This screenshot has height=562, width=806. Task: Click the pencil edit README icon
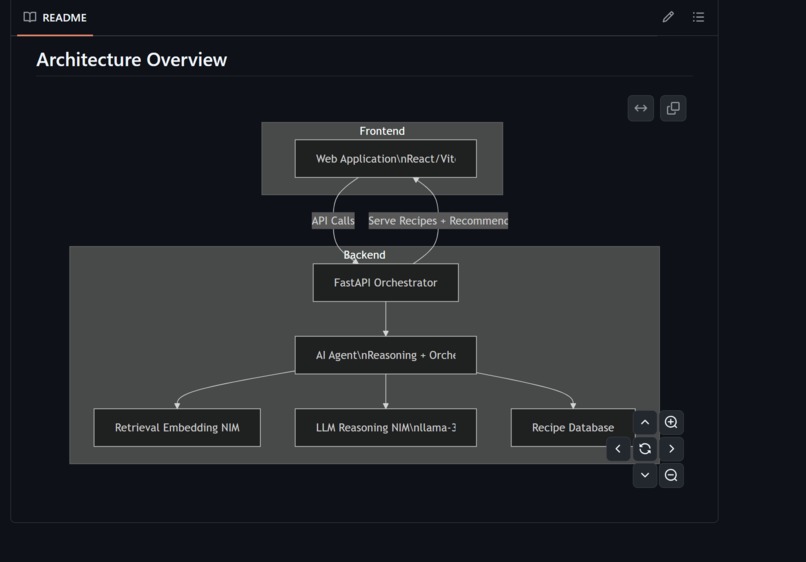pyautogui.click(x=668, y=17)
